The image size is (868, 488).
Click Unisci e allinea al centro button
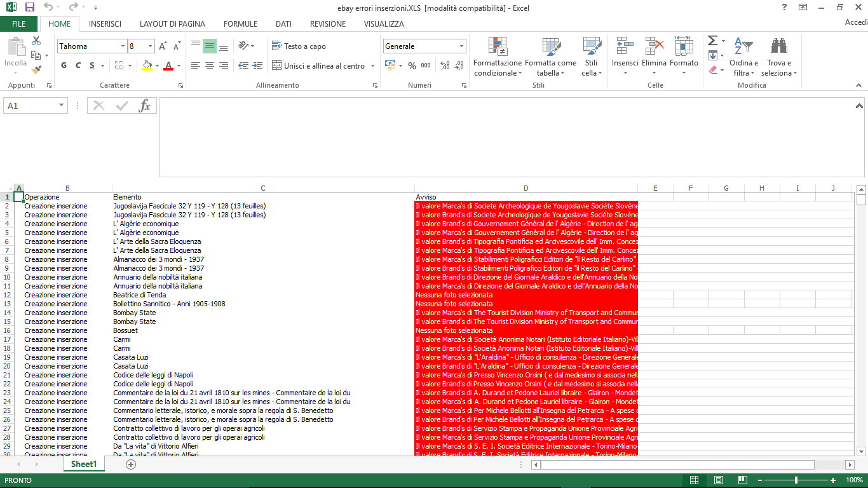point(318,66)
